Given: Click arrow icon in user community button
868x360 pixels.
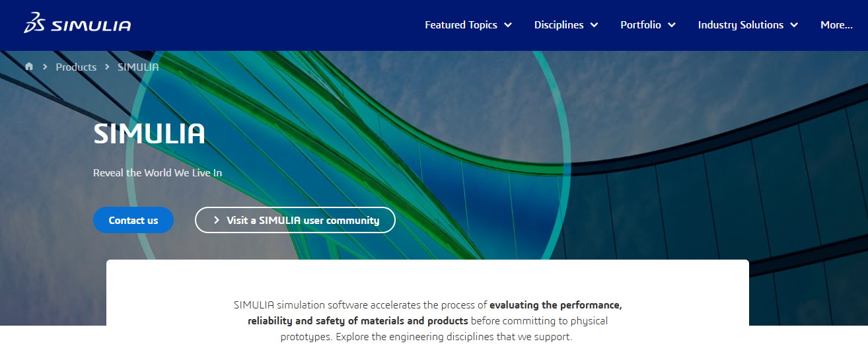Looking at the screenshot, I should [217, 220].
